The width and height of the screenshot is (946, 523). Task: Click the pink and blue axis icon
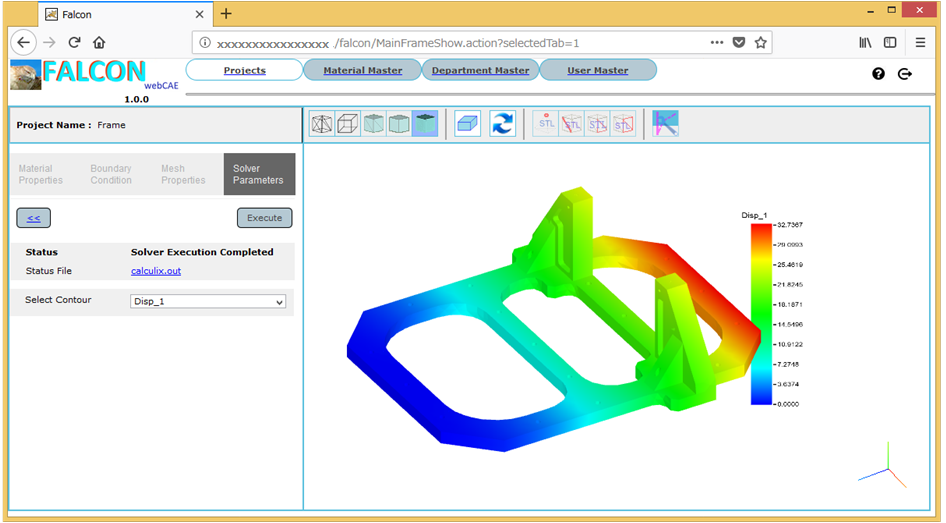click(665, 124)
